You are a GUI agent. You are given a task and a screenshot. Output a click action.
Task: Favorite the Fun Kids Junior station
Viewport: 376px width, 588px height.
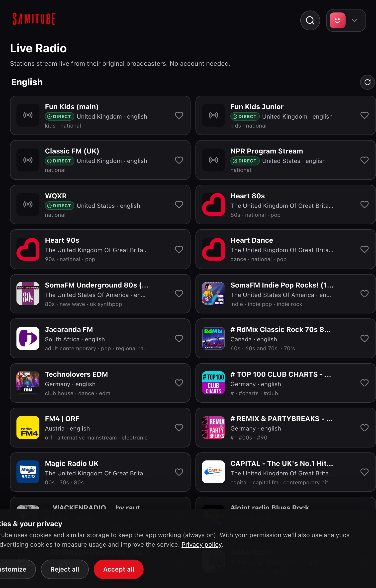coord(365,115)
